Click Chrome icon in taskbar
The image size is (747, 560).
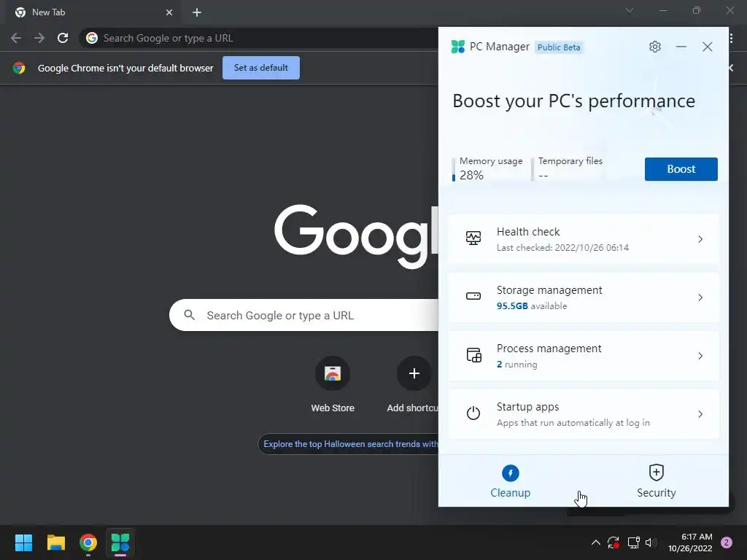pyautogui.click(x=88, y=542)
